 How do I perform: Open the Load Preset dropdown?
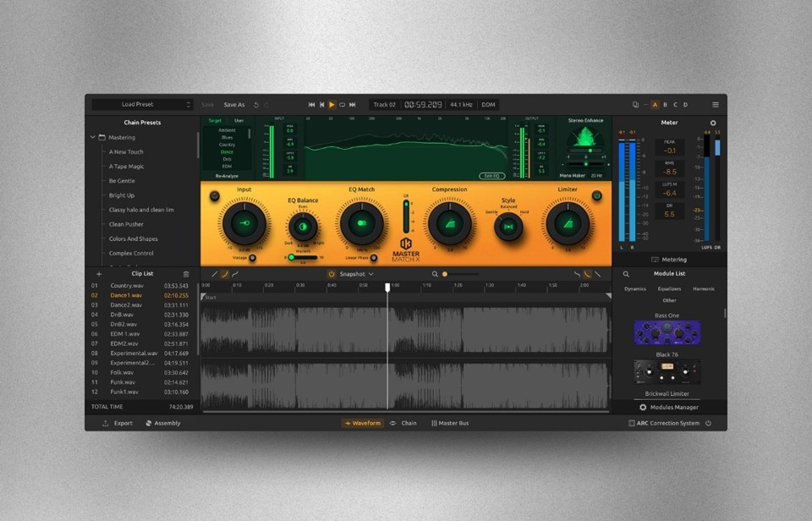[142, 105]
